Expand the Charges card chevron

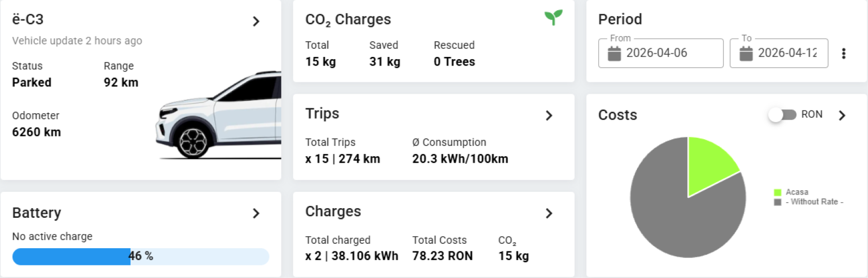(x=549, y=214)
